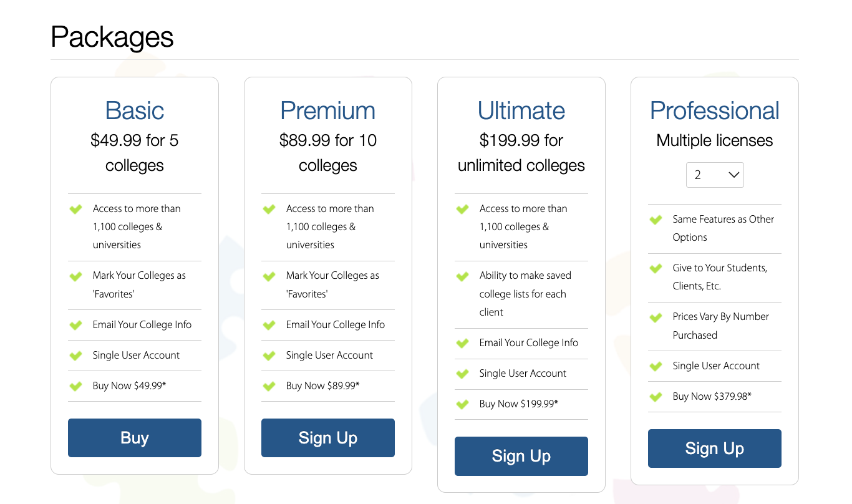
Task: Click Sign Up button under Ultimate package
Action: 521,456
